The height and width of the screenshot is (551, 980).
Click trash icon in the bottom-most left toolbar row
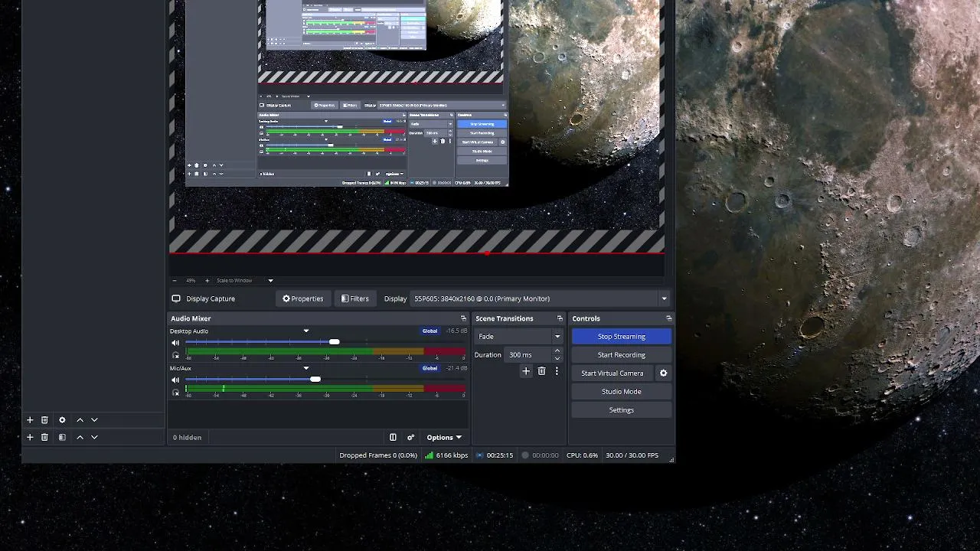[x=44, y=437]
